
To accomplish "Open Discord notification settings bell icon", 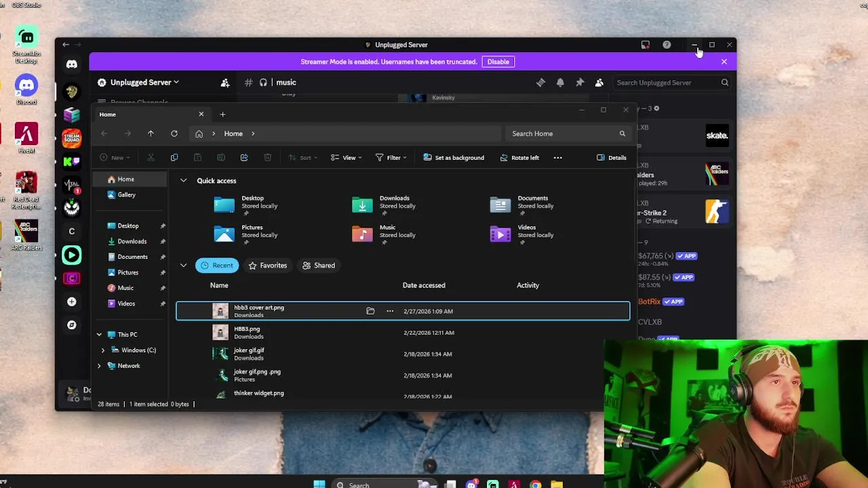I will click(x=560, y=83).
